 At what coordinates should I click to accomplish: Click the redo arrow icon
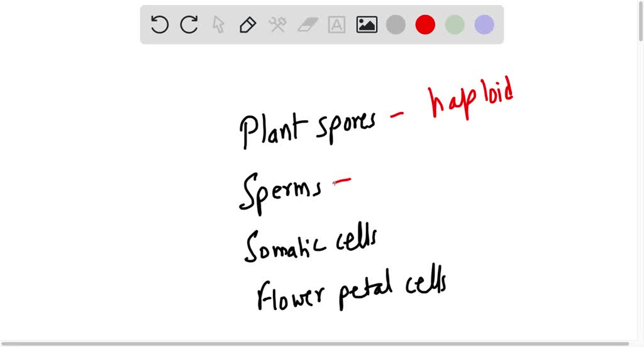(189, 25)
